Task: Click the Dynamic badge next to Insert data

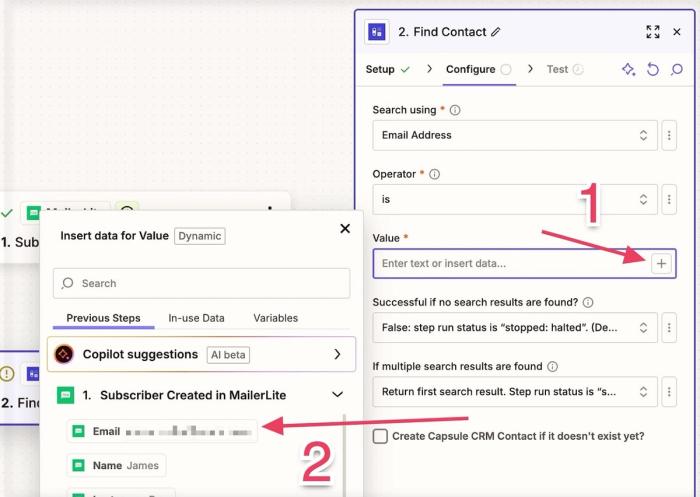Action: 200,236
